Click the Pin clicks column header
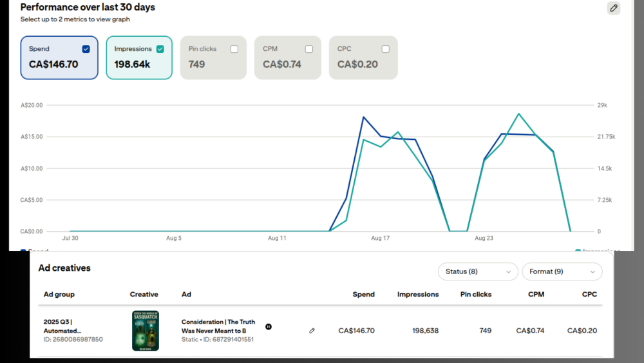 (476, 294)
